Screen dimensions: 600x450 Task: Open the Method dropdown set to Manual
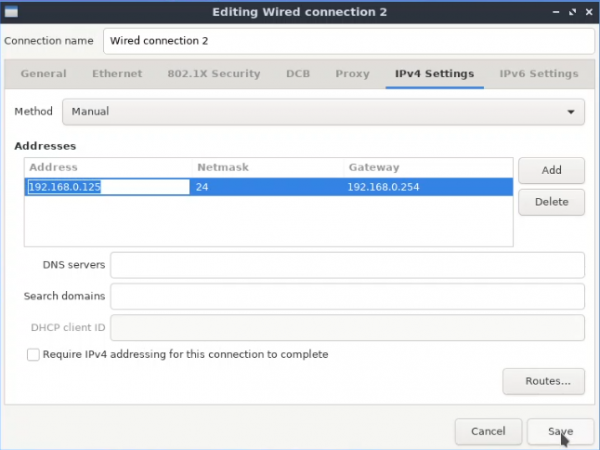[323, 112]
